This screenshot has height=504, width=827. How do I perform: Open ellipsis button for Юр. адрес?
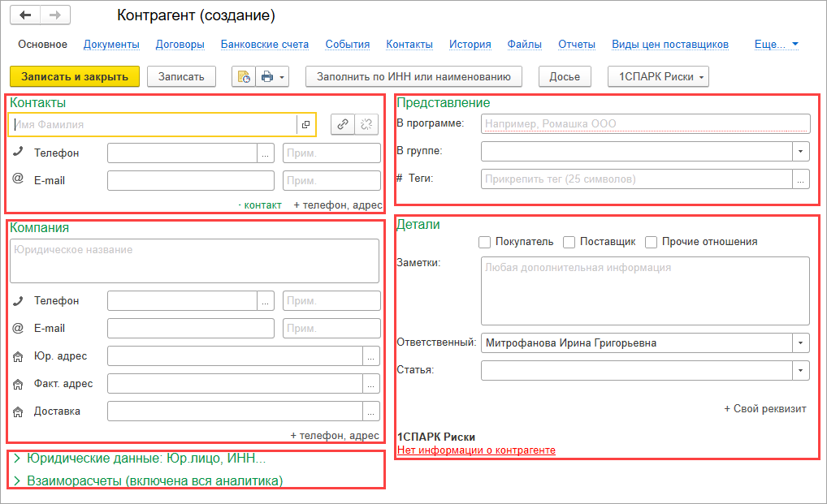coord(370,356)
